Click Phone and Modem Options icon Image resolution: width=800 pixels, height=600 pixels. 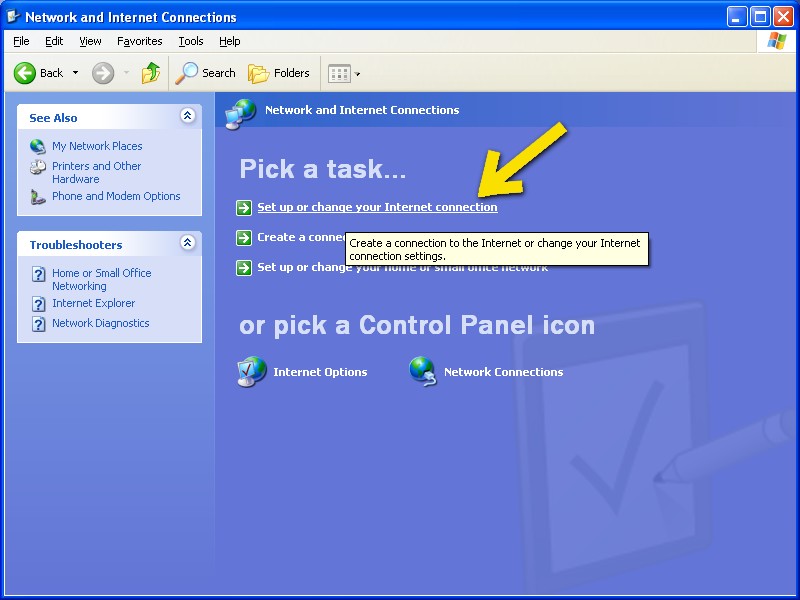tap(38, 197)
